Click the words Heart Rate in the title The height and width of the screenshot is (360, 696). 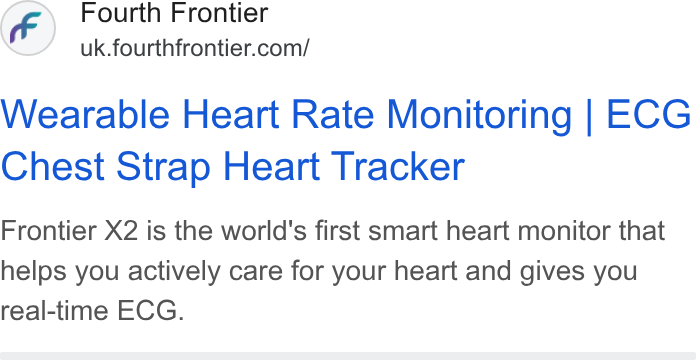coord(278,115)
